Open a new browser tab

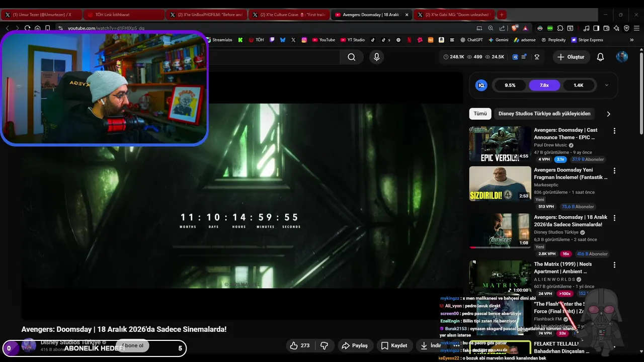pyautogui.click(x=502, y=15)
